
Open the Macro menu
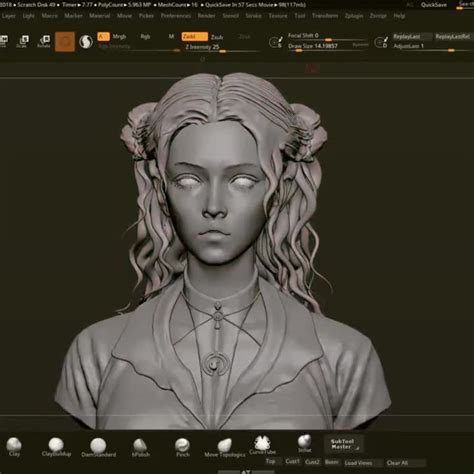coord(49,16)
